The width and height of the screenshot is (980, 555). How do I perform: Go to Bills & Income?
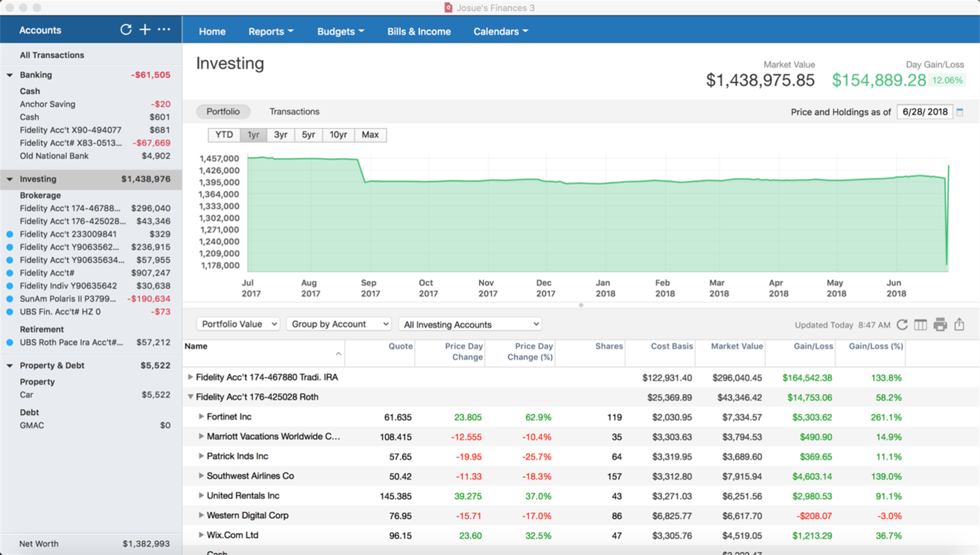coord(419,31)
